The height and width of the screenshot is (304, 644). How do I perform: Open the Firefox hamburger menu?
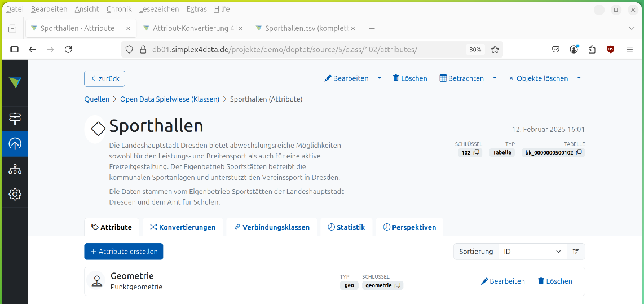629,49
